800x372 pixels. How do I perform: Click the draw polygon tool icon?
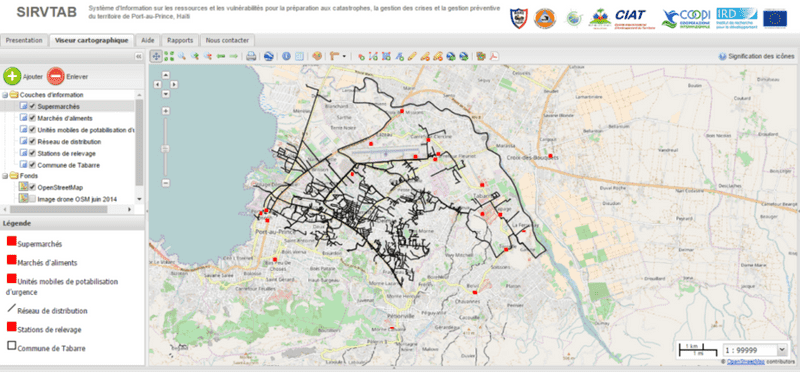386,57
